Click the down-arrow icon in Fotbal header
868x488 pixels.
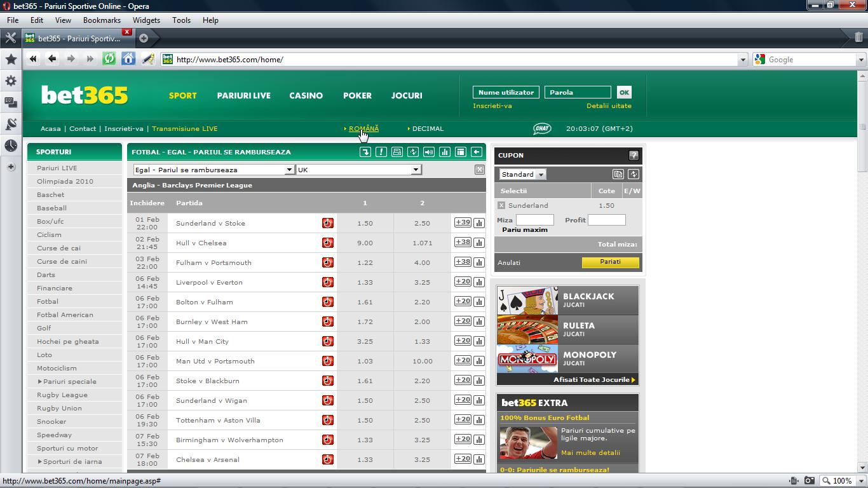click(365, 152)
